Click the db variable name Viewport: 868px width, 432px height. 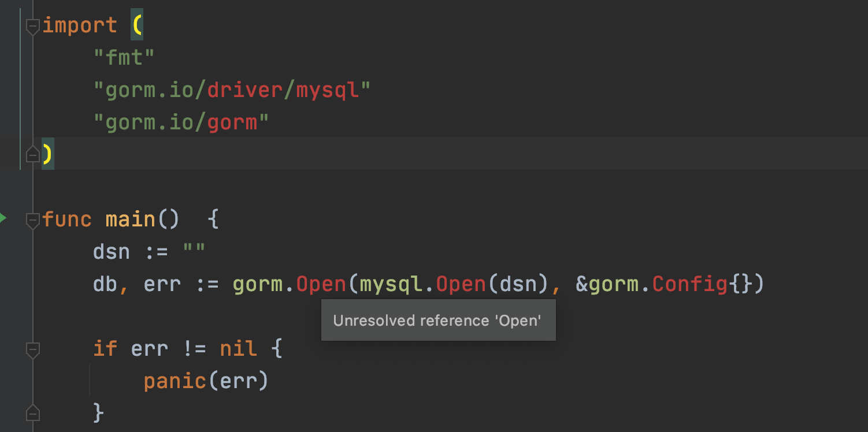(106, 284)
